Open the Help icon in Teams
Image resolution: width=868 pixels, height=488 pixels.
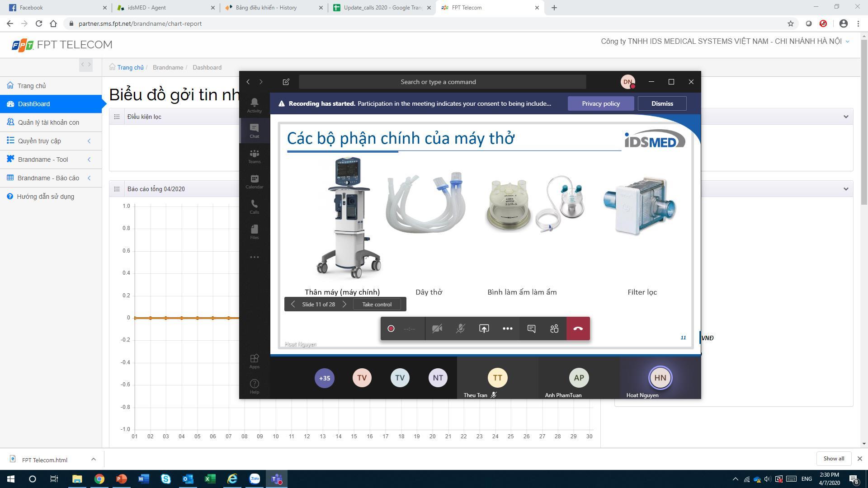point(254,386)
